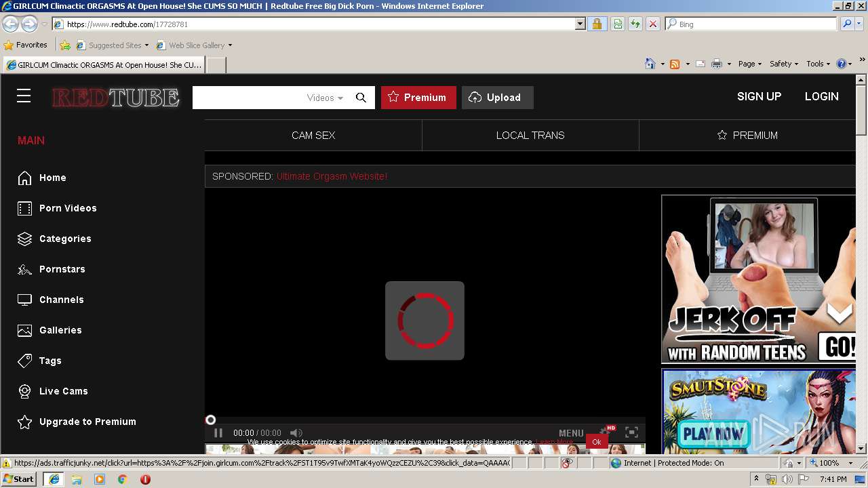Pause the video player
Screen dimensions: 868x488
218,432
